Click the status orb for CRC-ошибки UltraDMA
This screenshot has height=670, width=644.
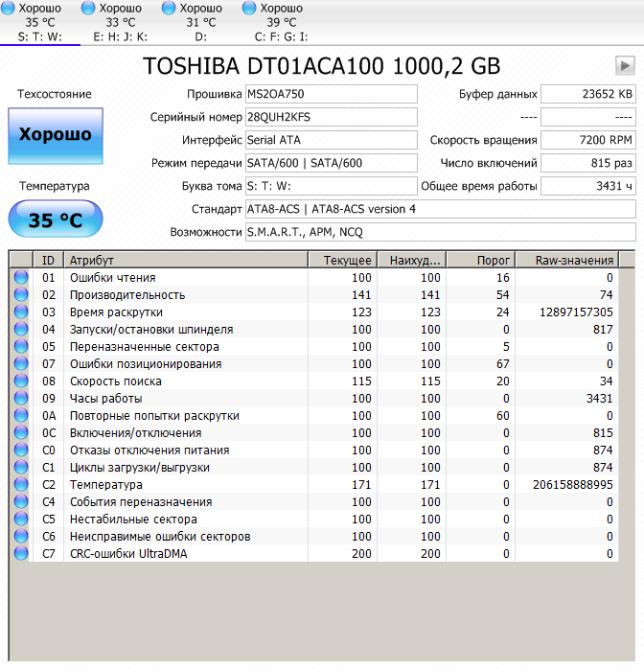[x=21, y=554]
